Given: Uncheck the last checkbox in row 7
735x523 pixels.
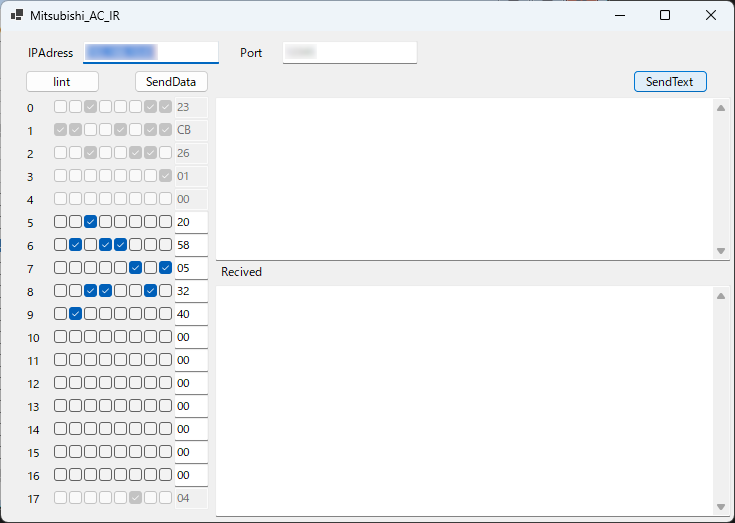Looking at the screenshot, I should [x=165, y=267].
